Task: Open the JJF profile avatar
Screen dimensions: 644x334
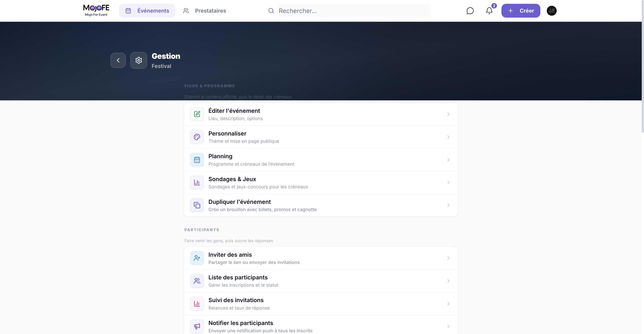Action: (552, 11)
